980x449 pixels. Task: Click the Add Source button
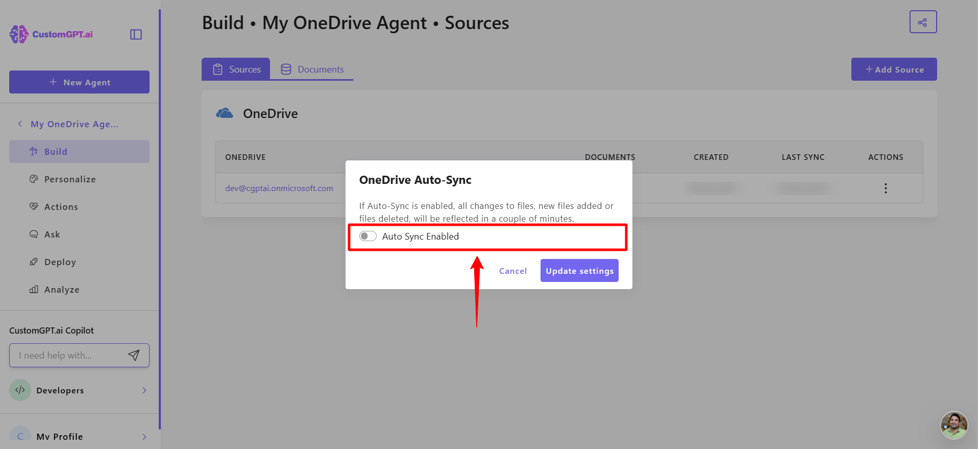click(x=894, y=69)
